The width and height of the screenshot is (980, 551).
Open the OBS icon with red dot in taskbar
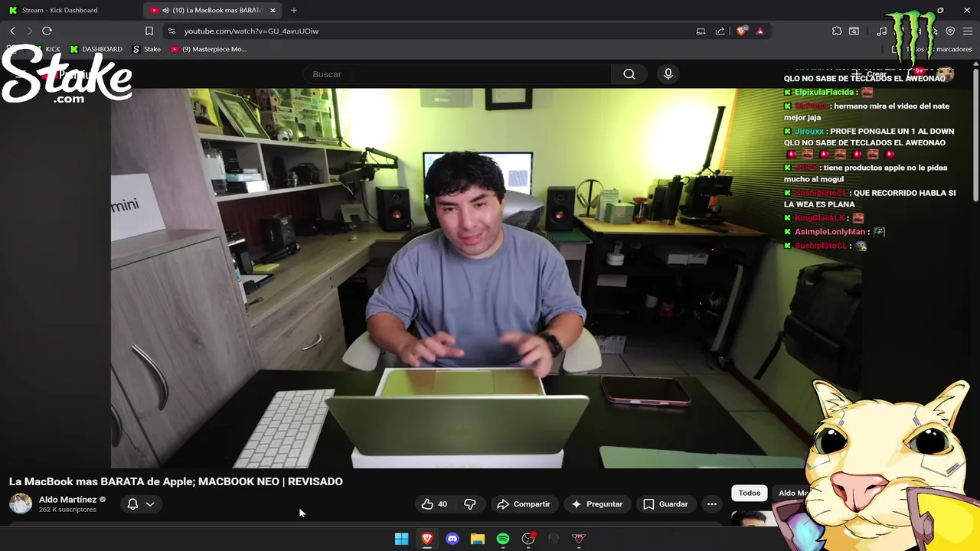(528, 539)
